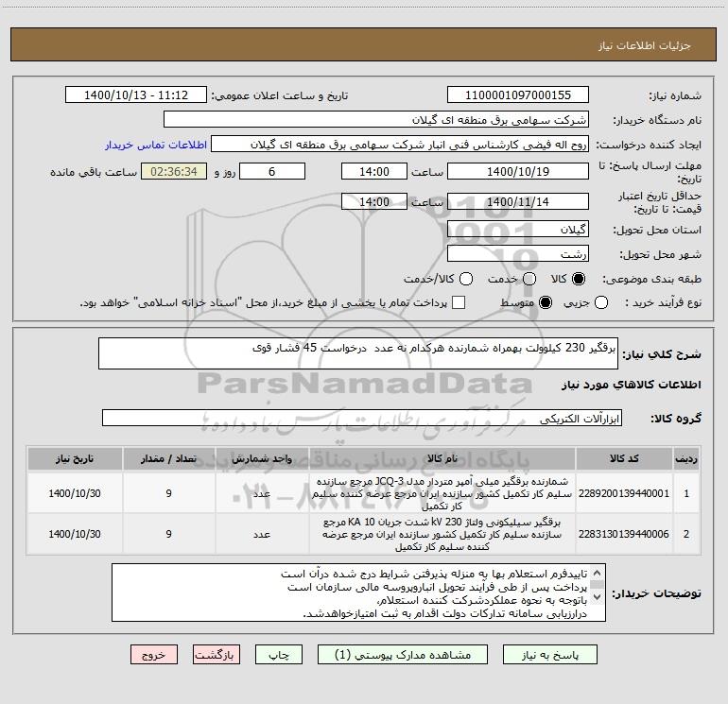728x704 pixels.
Task: Click scroll-up arrow in buyer notes box
Action: tap(598, 574)
